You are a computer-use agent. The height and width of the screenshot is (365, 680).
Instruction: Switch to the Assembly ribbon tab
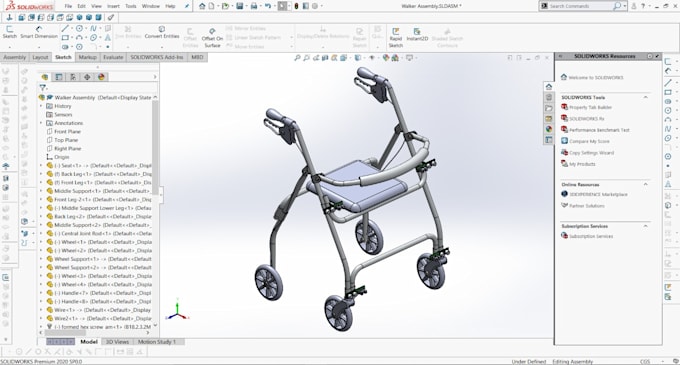pyautogui.click(x=15, y=57)
